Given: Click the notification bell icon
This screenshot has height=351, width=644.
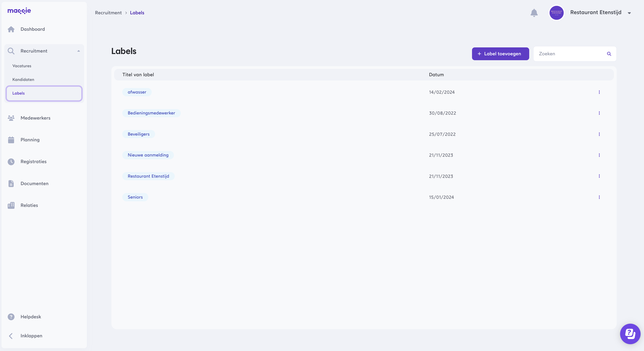Looking at the screenshot, I should (534, 13).
